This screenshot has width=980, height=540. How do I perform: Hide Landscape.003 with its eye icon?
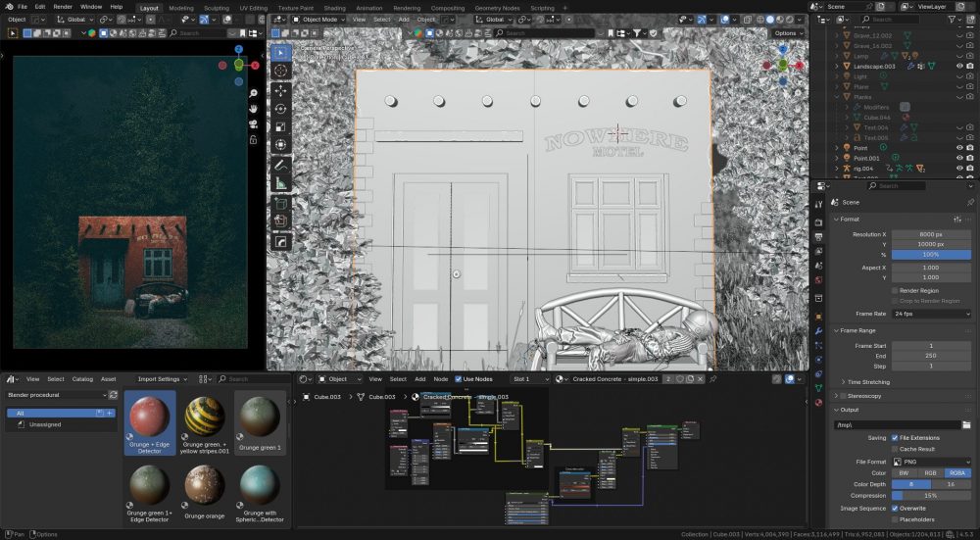pyautogui.click(x=959, y=67)
